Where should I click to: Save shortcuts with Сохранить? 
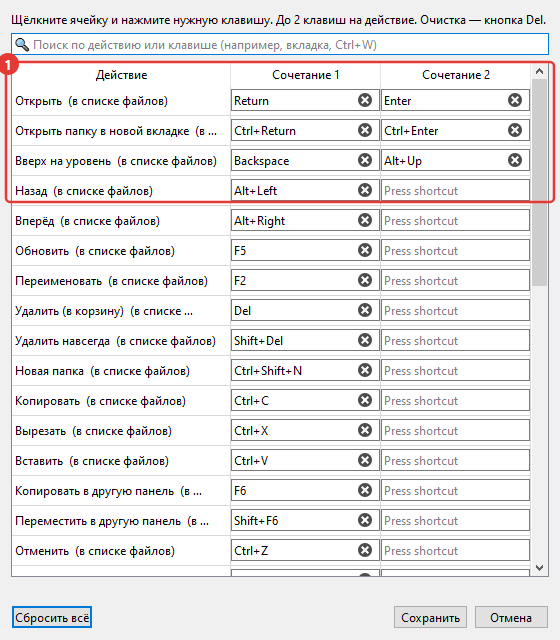[430, 617]
